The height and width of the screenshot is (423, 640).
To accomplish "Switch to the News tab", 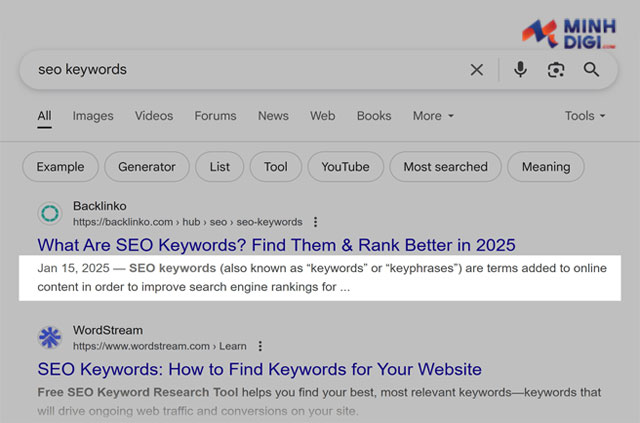I will 273,116.
